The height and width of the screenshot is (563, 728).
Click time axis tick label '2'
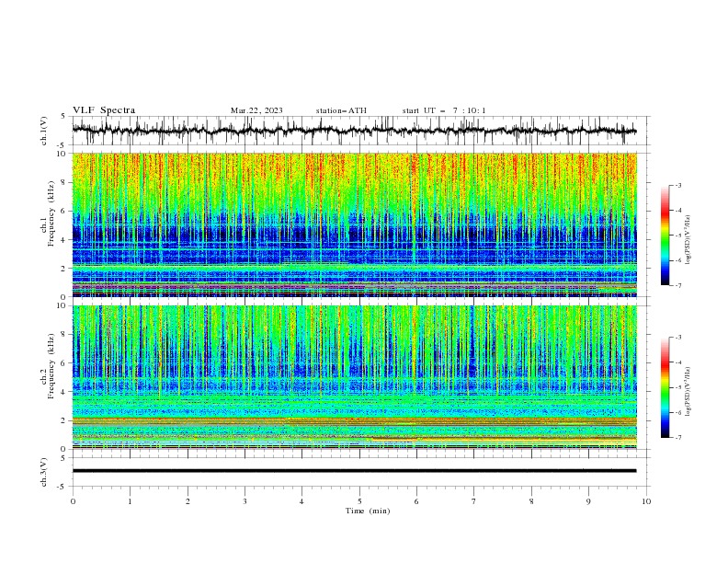point(188,501)
